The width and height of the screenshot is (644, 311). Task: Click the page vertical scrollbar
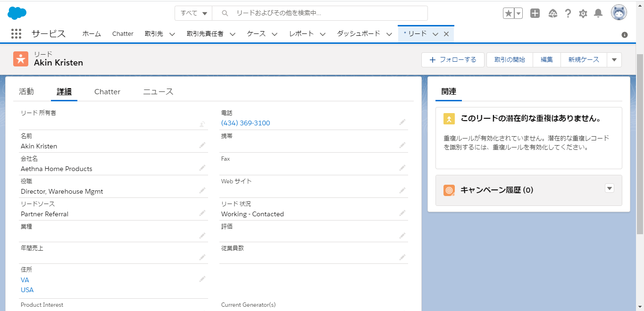[640, 144]
